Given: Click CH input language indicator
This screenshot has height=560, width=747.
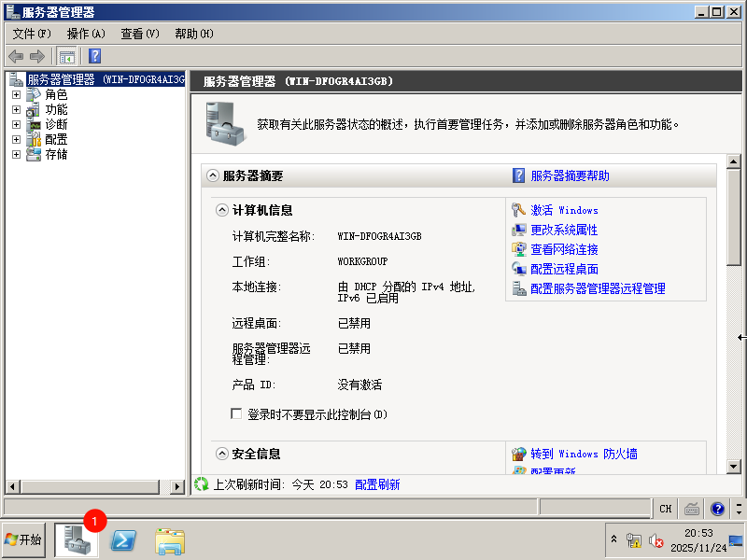Looking at the screenshot, I should pyautogui.click(x=666, y=509).
